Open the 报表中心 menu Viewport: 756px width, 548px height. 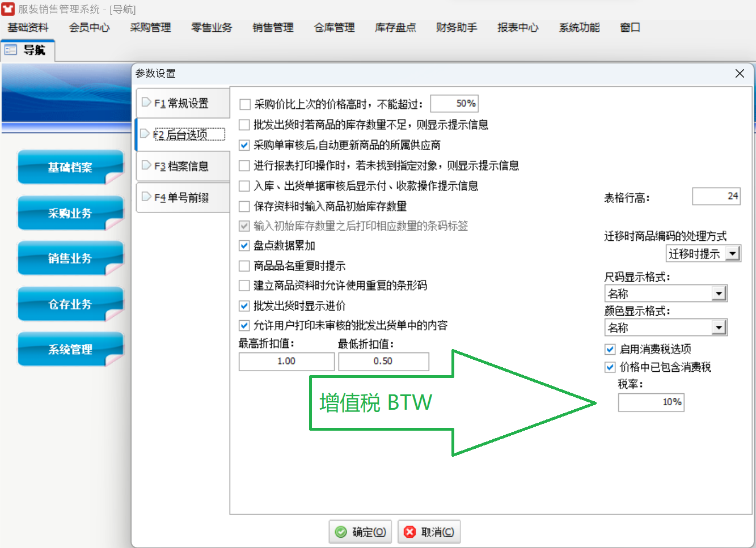coord(517,27)
